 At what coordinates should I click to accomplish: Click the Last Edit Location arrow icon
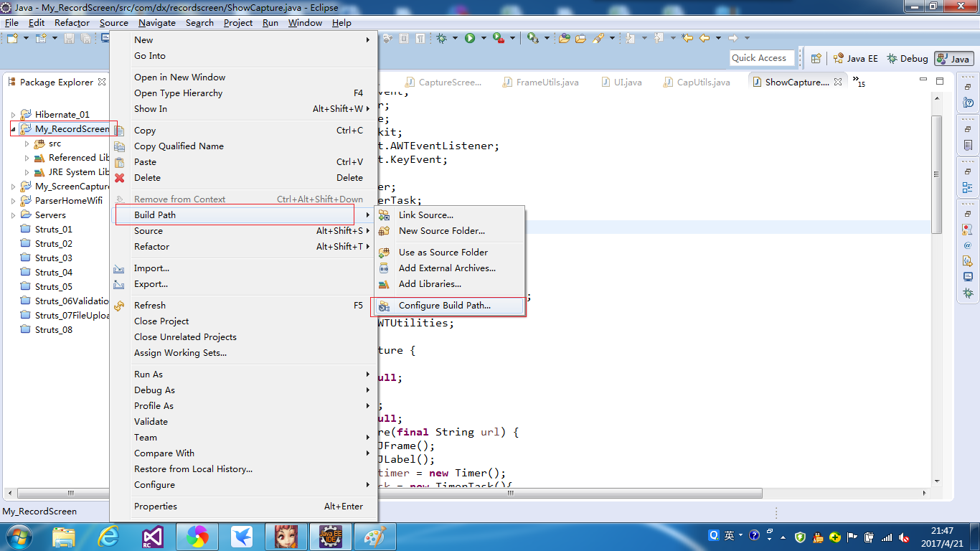tap(687, 38)
